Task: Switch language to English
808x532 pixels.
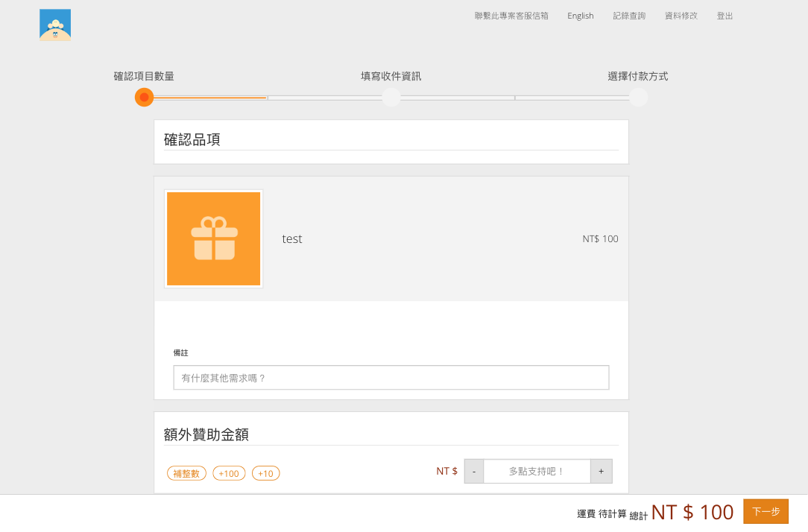Action: coord(580,16)
